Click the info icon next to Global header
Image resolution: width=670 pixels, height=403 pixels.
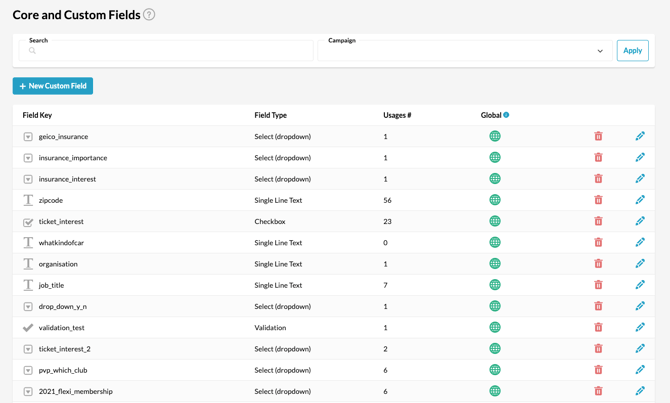(506, 115)
